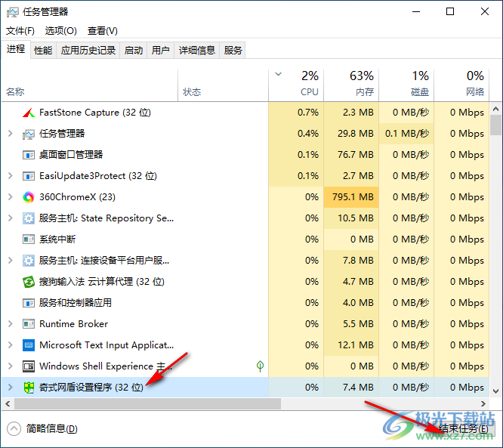Switch to the 服务 tab
The image size is (503, 448).
pos(233,51)
